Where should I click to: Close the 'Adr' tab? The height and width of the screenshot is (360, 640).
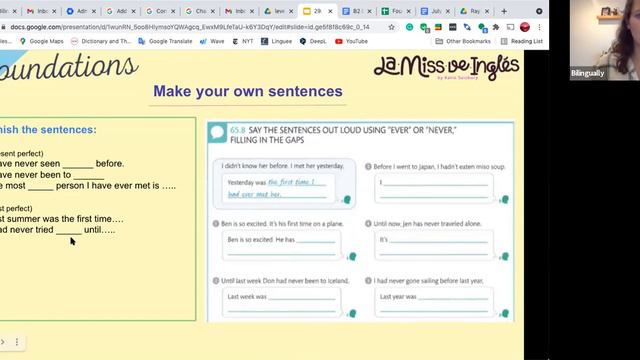[93, 11]
